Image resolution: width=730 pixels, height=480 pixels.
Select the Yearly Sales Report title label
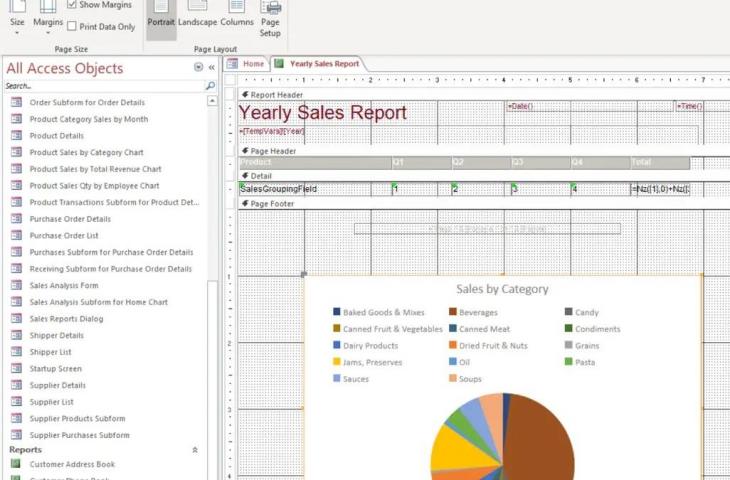click(323, 113)
